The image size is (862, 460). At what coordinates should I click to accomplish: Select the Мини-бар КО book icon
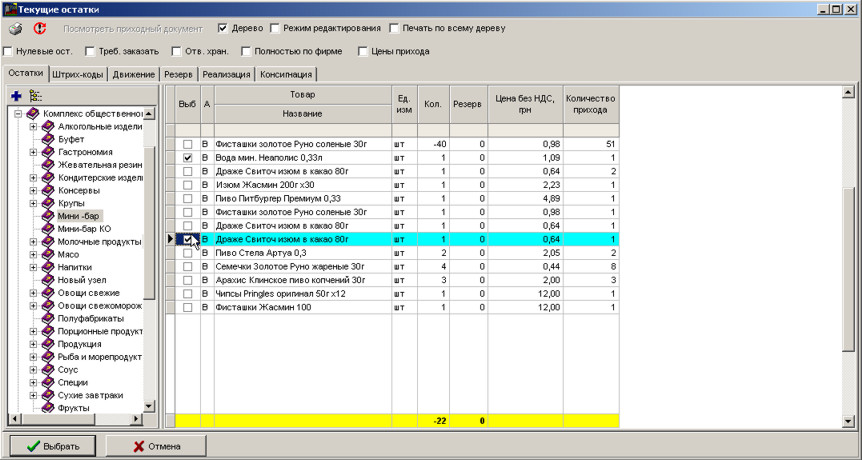tap(47, 229)
